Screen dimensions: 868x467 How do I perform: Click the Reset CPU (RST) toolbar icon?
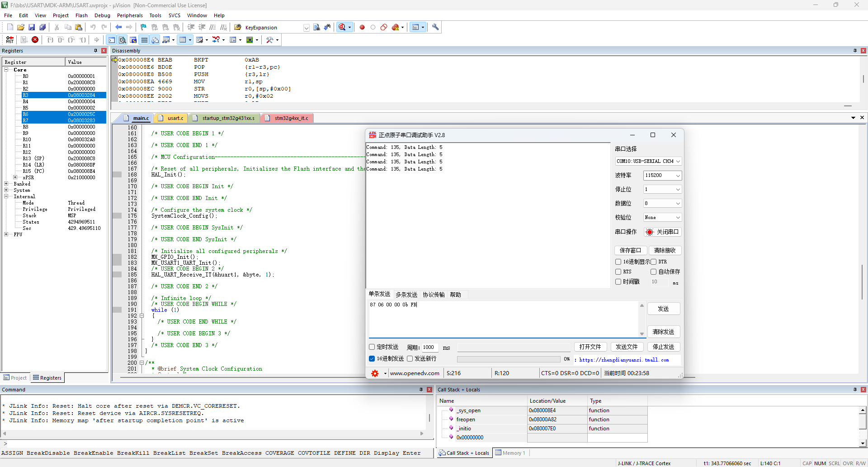[10, 40]
